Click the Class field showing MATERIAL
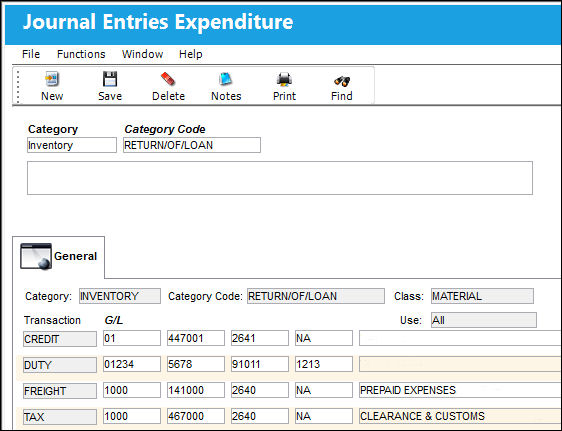 482,296
